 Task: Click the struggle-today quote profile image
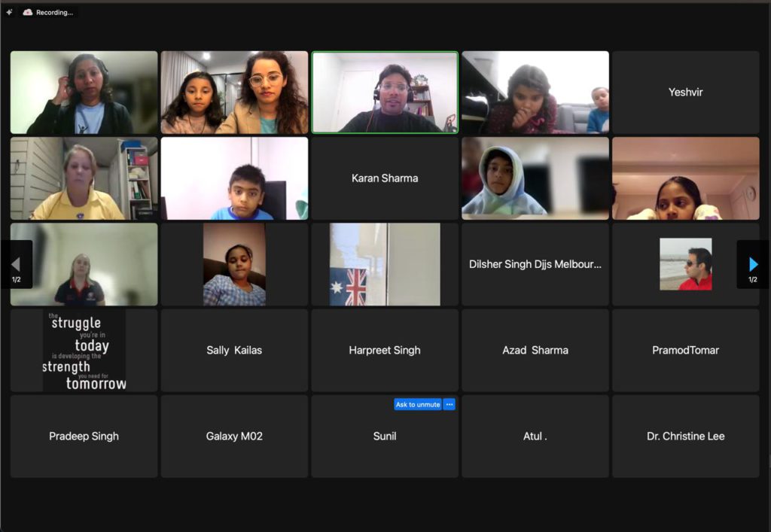(84, 351)
